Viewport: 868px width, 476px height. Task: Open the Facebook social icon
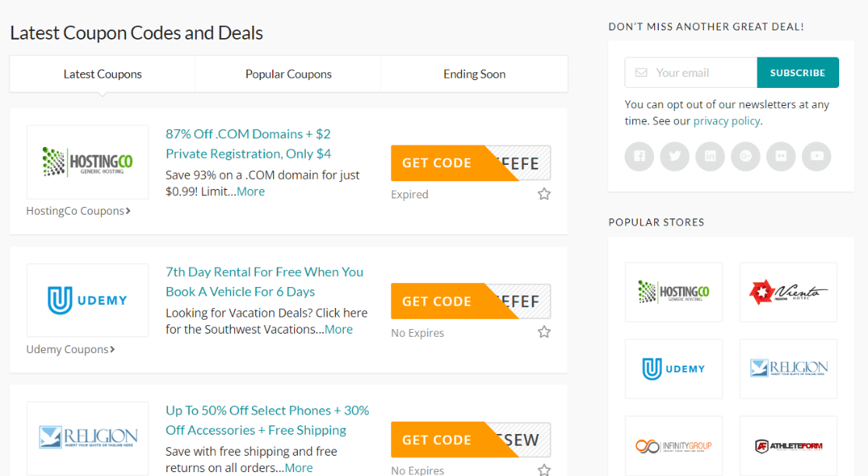[x=639, y=156]
